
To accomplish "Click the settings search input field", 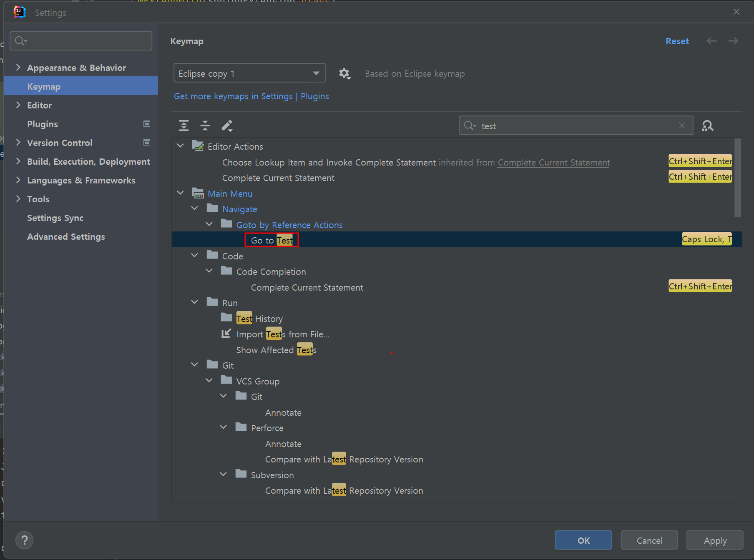I will [x=81, y=41].
